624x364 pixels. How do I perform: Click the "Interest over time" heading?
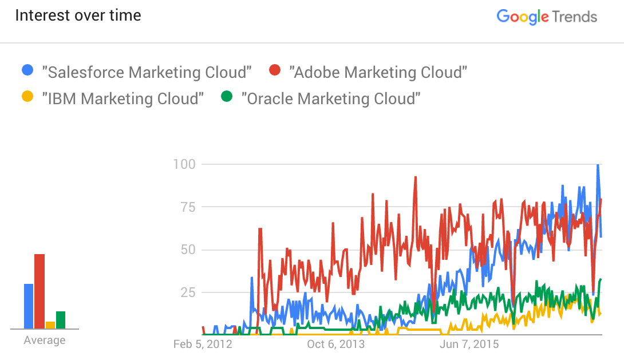coord(78,15)
